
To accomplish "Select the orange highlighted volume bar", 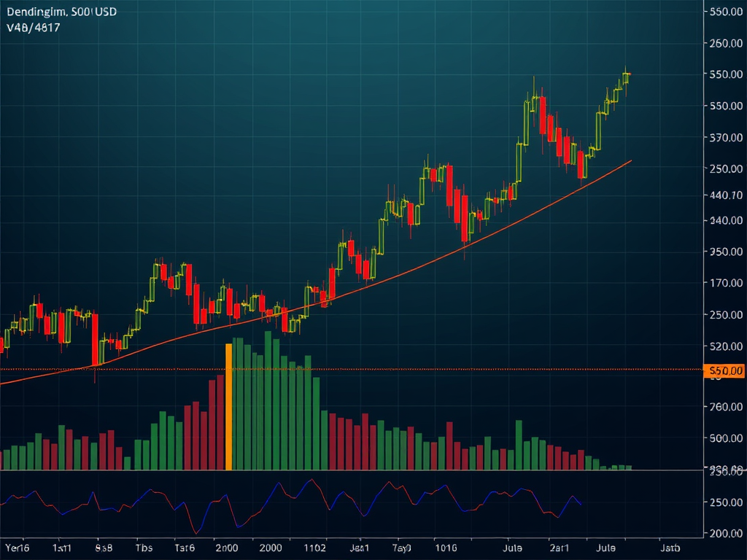I will (x=228, y=407).
